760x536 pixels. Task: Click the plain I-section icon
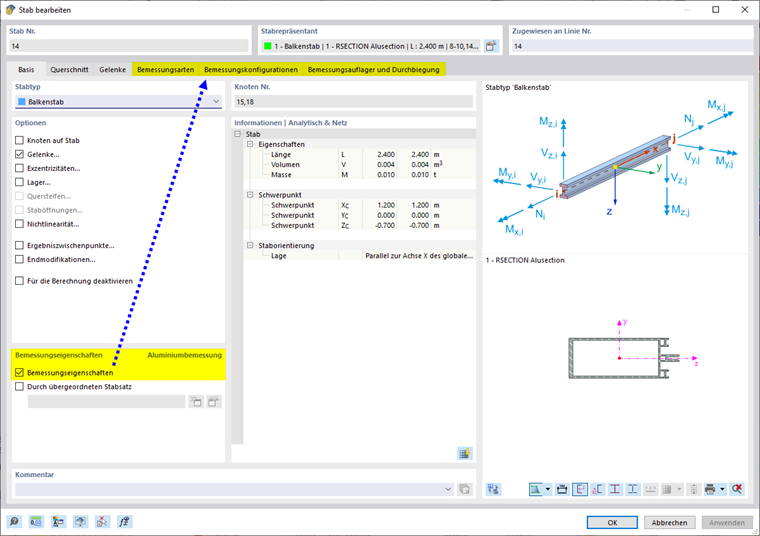[633, 489]
